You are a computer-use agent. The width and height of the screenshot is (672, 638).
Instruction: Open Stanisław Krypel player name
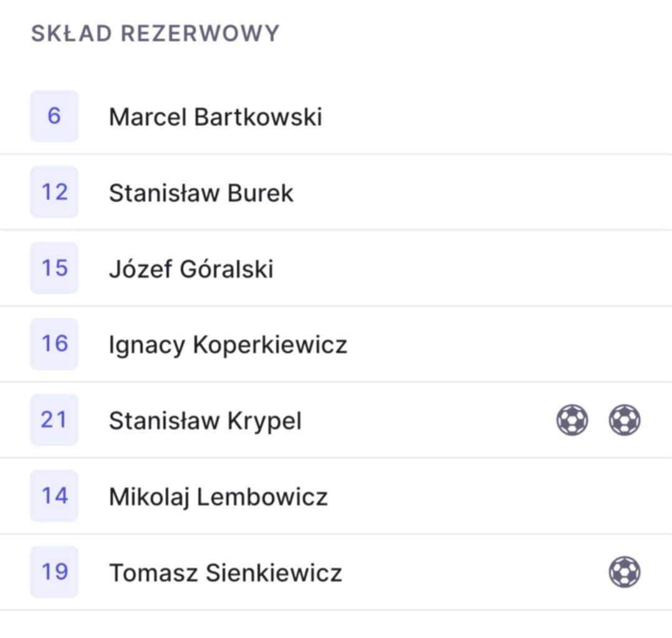point(205,421)
